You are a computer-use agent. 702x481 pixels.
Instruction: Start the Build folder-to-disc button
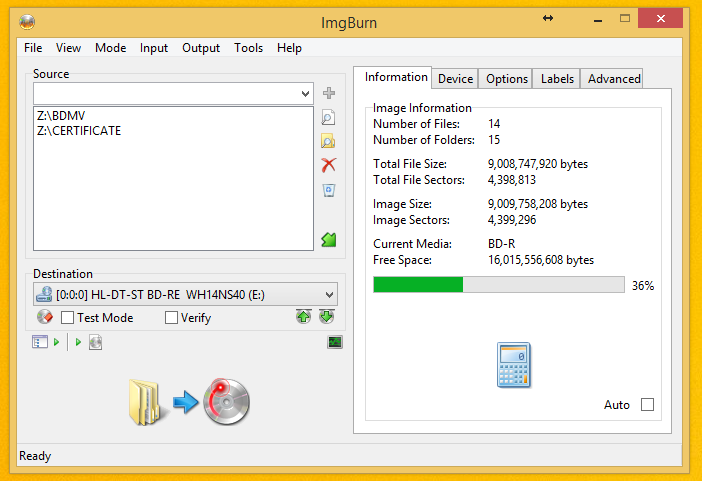(x=189, y=402)
